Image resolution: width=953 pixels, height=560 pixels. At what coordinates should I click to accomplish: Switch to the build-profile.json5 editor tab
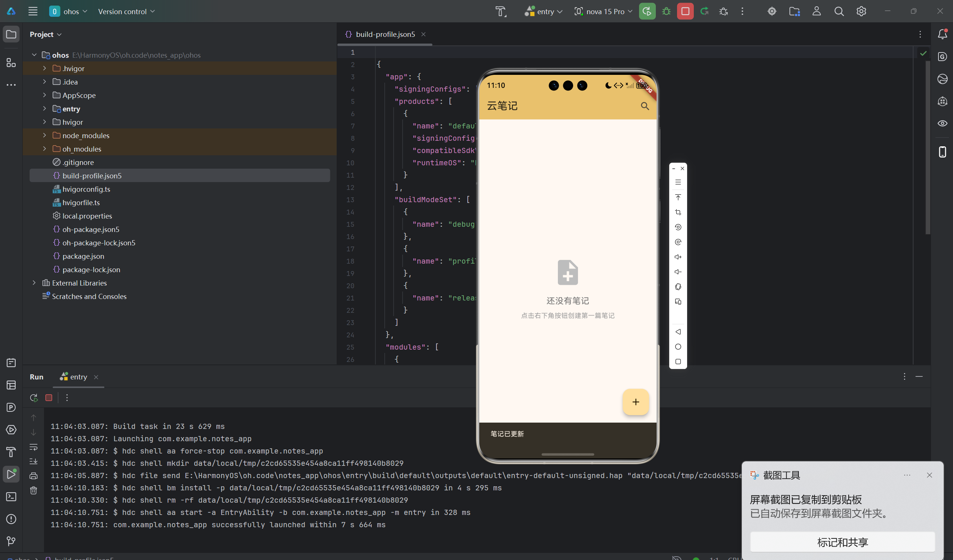[385, 34]
